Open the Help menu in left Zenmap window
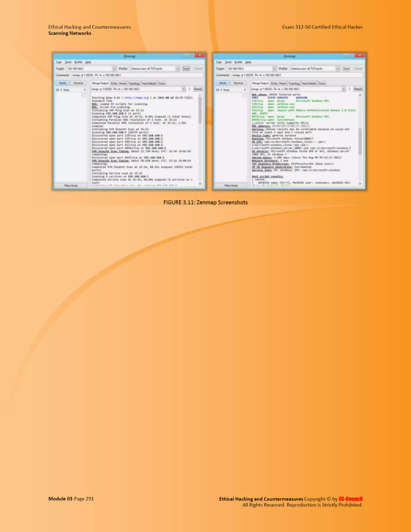 (x=88, y=62)
